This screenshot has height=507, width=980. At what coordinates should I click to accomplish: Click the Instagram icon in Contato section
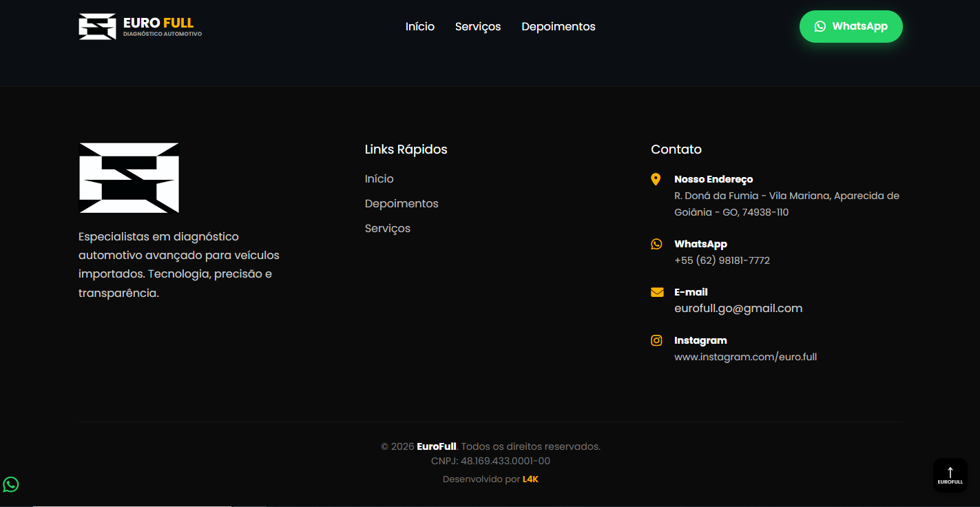(656, 340)
